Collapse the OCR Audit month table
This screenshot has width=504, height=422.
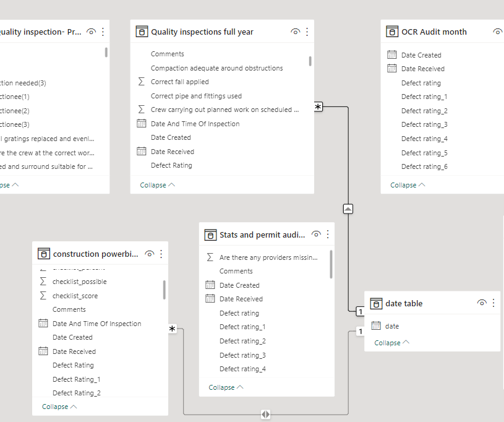[x=408, y=185]
